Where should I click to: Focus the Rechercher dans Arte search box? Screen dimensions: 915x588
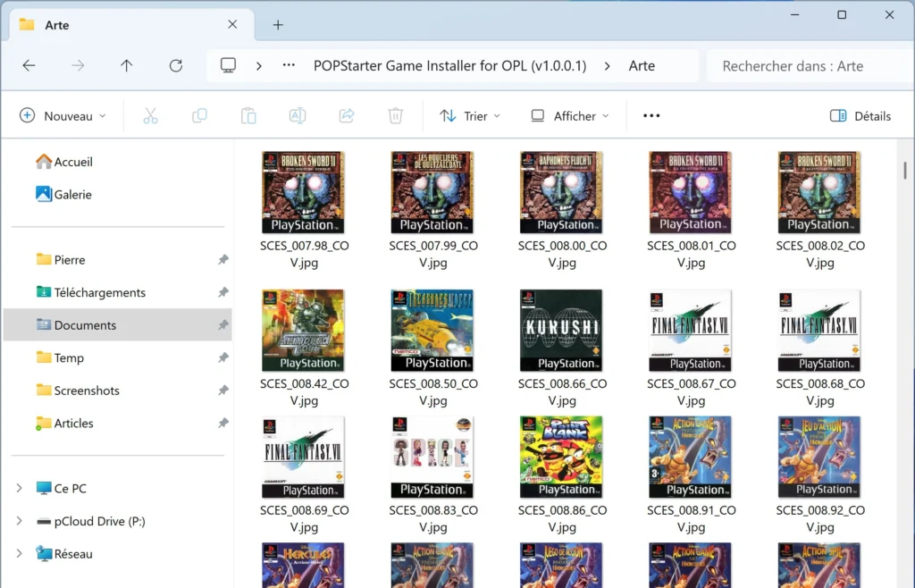(x=810, y=66)
